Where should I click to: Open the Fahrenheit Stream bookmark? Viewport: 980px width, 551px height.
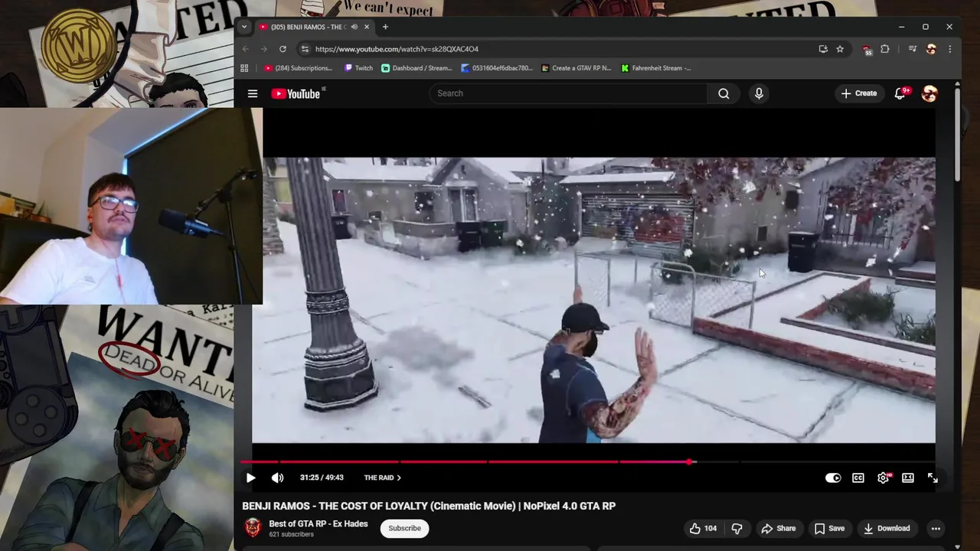(655, 68)
